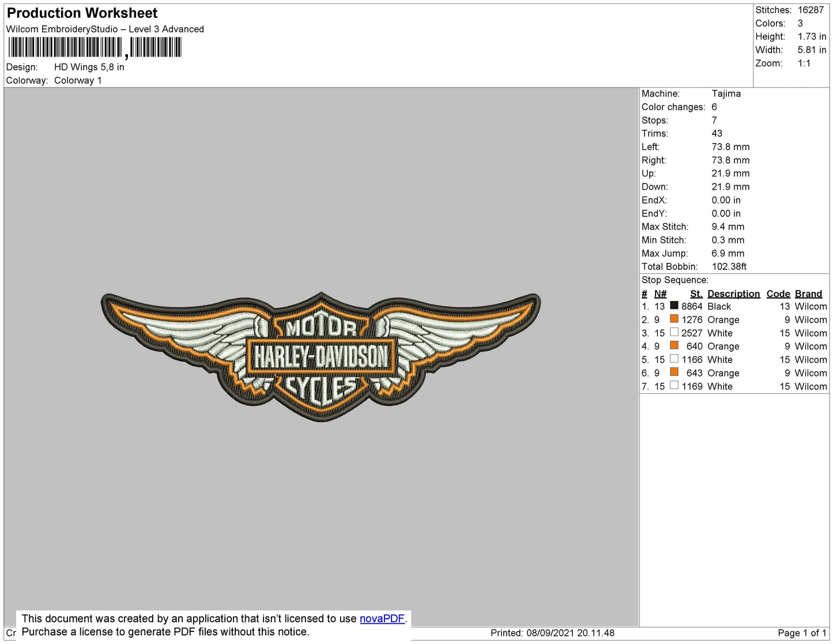Click the barcode under the worksheet title
Screen dimensions: 833x644
pyautogui.click(x=95, y=48)
